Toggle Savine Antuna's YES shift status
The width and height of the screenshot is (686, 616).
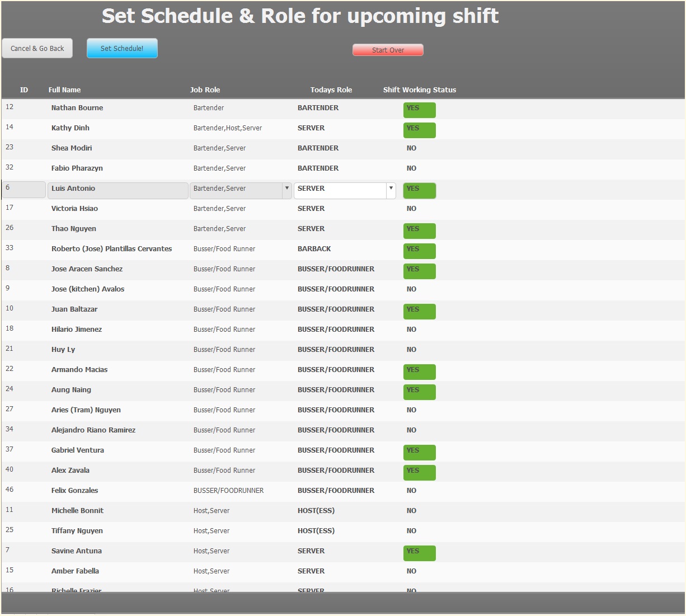coord(419,553)
